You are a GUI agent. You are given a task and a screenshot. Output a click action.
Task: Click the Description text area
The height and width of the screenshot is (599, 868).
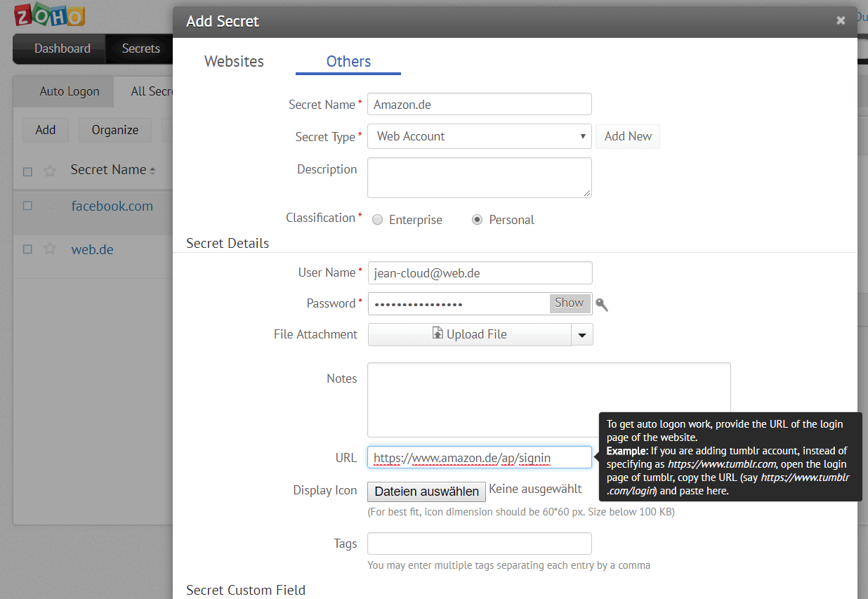point(480,178)
